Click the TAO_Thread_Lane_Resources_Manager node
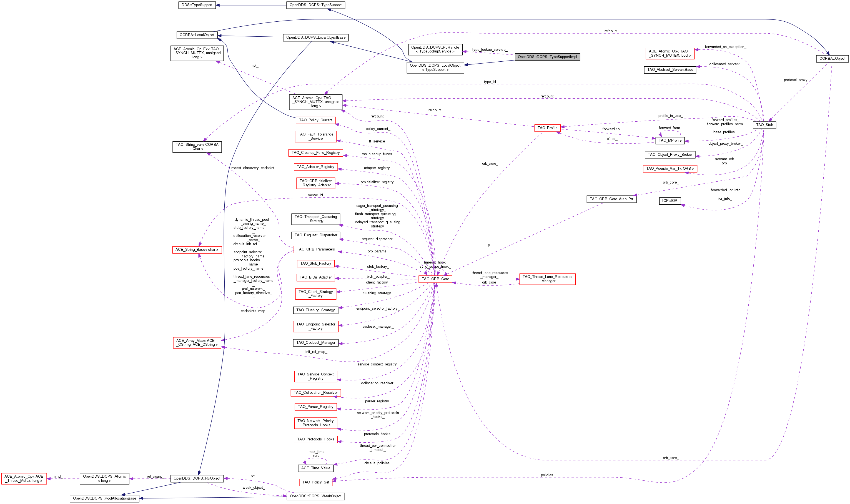Viewport: 850px width, 504px height. [547, 279]
